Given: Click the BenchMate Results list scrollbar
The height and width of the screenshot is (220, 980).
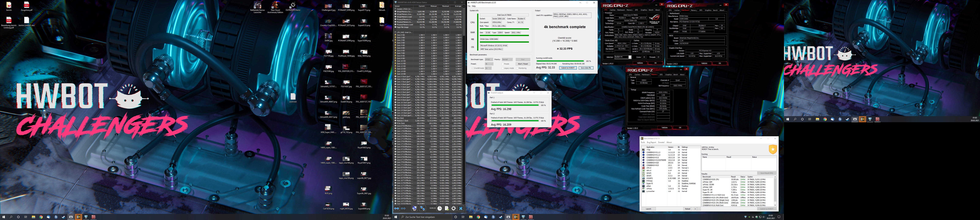Looking at the screenshot, I should pyautogui.click(x=775, y=191).
